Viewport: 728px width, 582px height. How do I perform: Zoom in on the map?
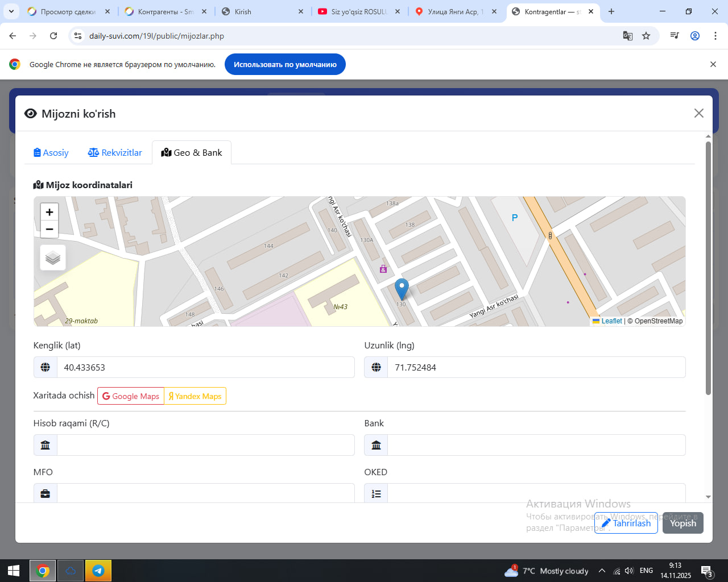[49, 212]
